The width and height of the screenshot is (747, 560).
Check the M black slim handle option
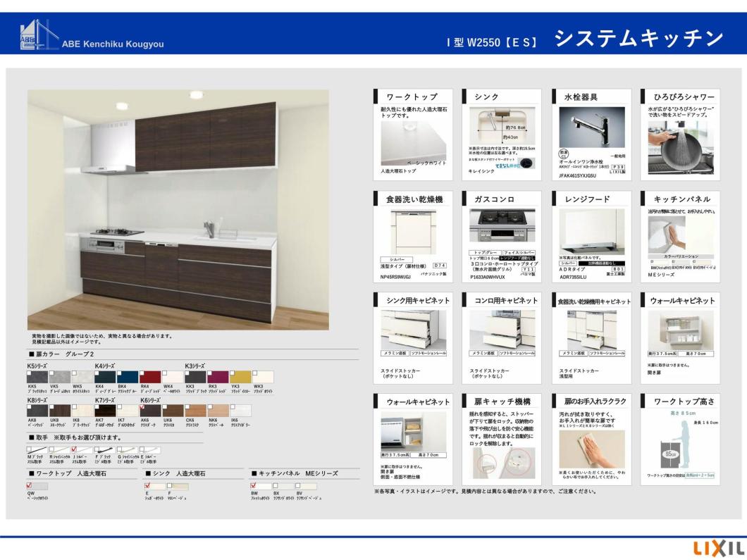[29, 449]
